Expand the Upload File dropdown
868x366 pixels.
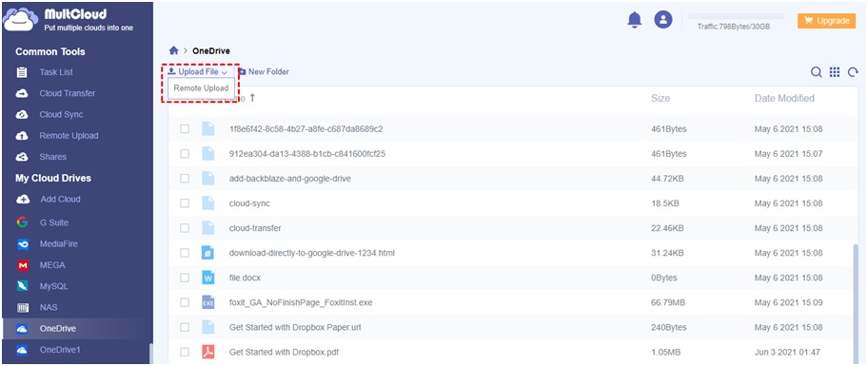(x=198, y=72)
